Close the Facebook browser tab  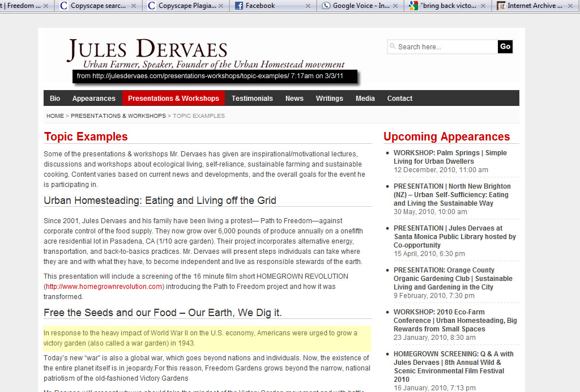[308, 6]
